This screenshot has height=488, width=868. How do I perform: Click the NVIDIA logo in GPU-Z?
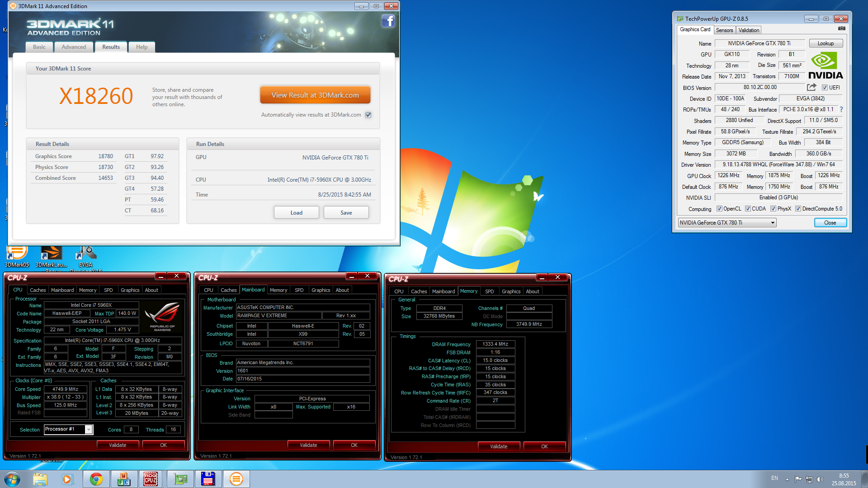(826, 66)
